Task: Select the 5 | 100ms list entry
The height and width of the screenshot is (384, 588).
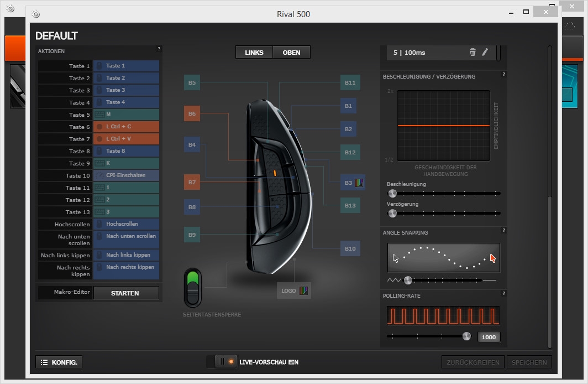Action: tap(442, 53)
